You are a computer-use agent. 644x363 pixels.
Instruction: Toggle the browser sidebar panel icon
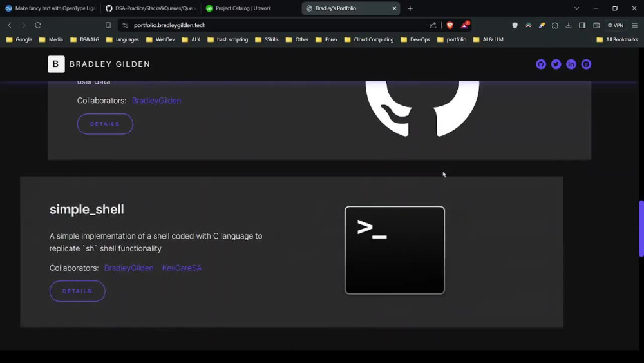(582, 25)
